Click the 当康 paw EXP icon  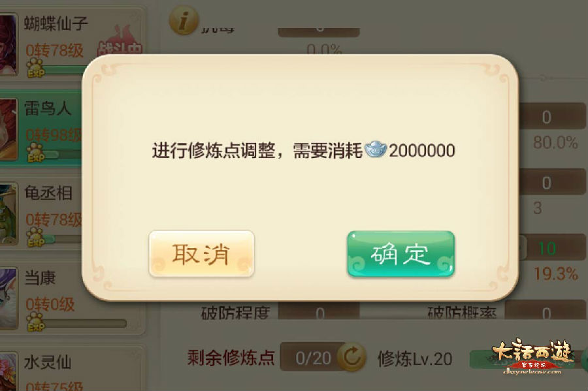pyautogui.click(x=36, y=322)
